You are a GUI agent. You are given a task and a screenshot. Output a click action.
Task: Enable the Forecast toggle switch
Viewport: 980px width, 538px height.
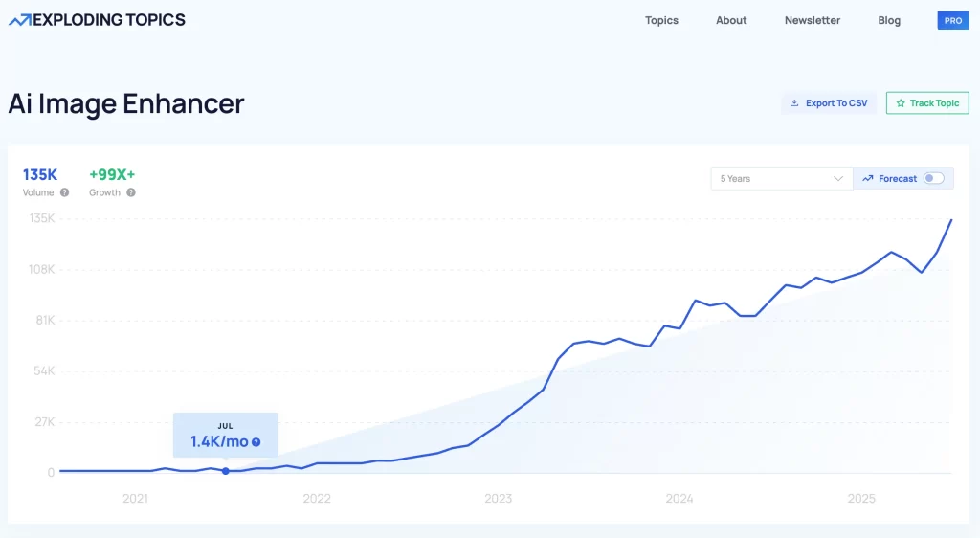point(933,179)
